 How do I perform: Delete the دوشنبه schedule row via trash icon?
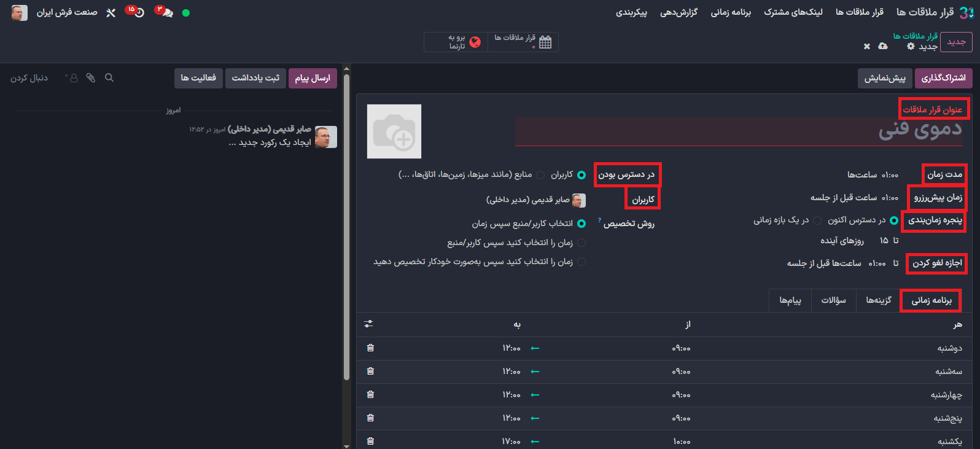(370, 348)
